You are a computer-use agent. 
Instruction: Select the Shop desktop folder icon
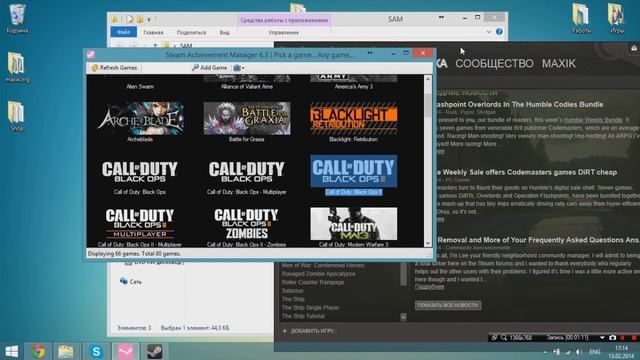click(x=17, y=116)
